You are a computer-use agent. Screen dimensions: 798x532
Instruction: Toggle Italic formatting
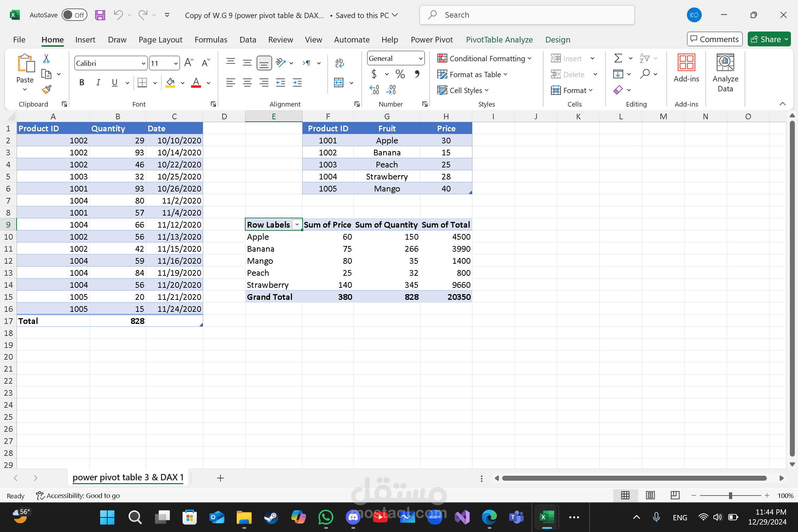click(x=98, y=82)
